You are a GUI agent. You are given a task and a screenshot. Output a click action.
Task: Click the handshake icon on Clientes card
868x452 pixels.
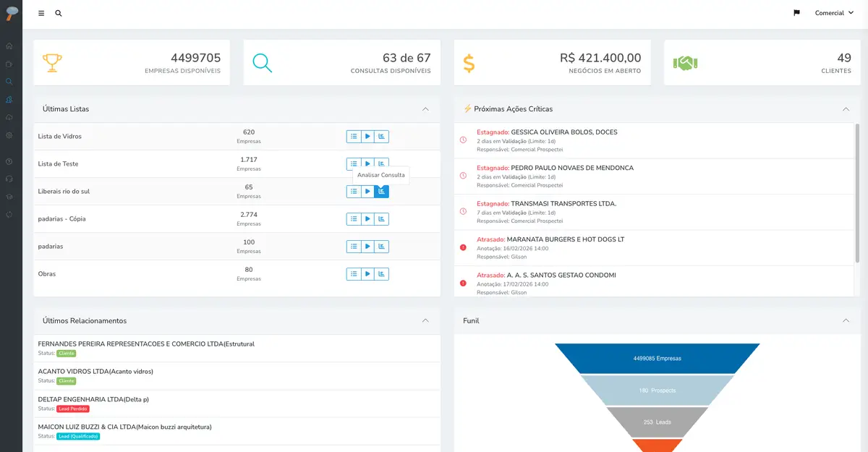[x=684, y=63]
